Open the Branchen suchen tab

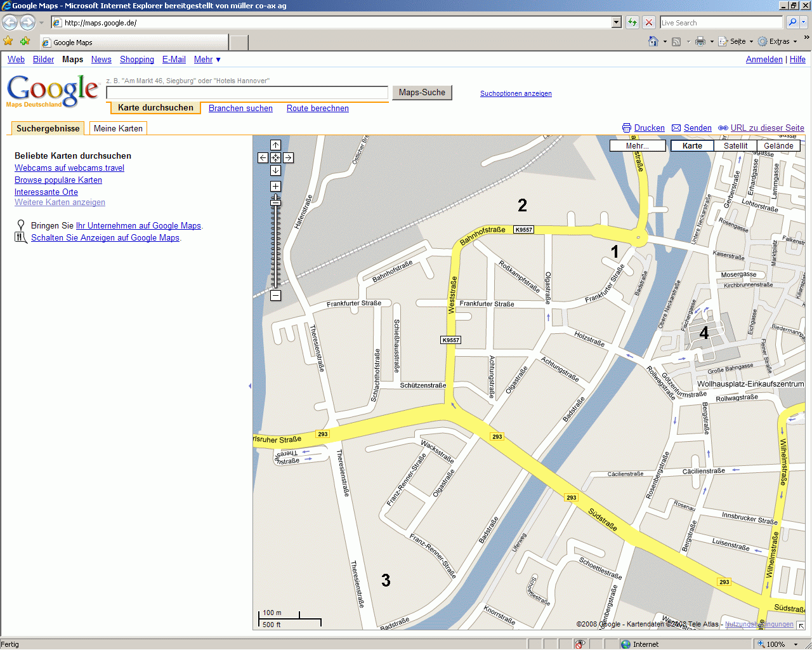[240, 108]
